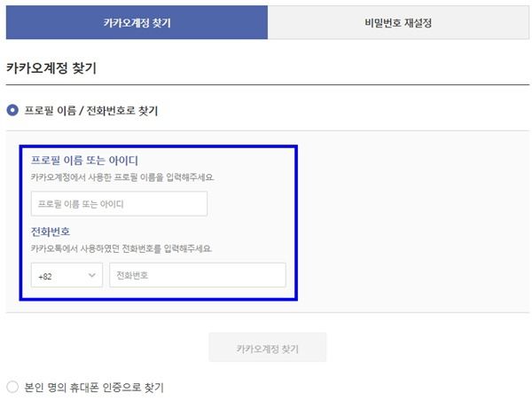Open the 비밀번호 재설정 tab
This screenshot has height=401, width=532.
pyautogui.click(x=398, y=23)
